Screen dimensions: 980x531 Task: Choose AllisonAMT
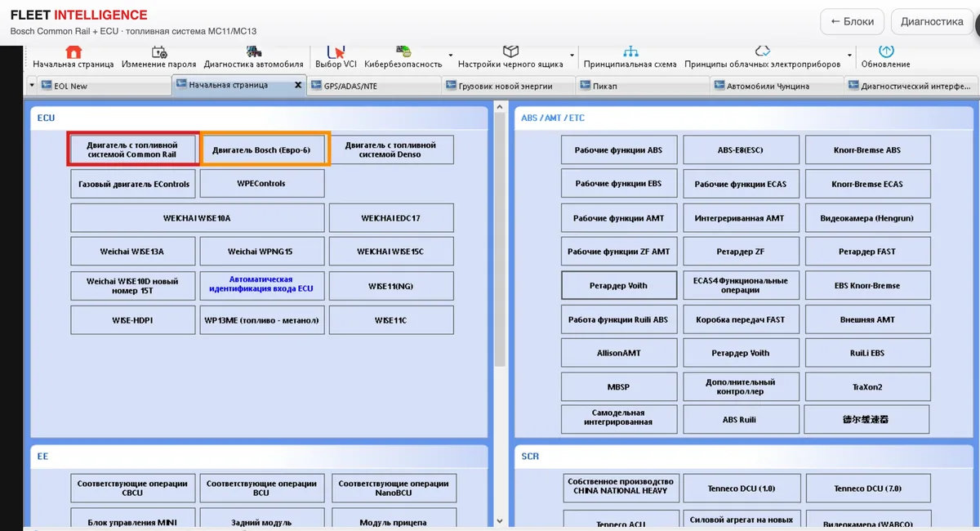pyautogui.click(x=619, y=353)
